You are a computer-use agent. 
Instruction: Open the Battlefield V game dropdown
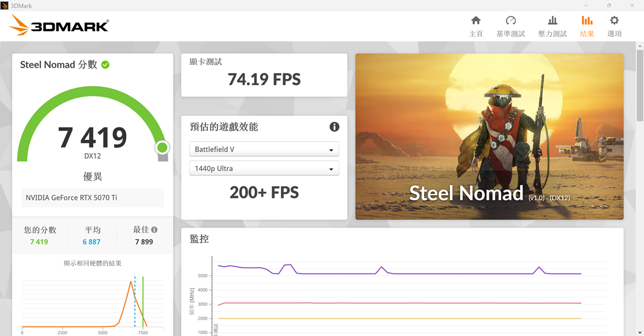click(x=264, y=149)
